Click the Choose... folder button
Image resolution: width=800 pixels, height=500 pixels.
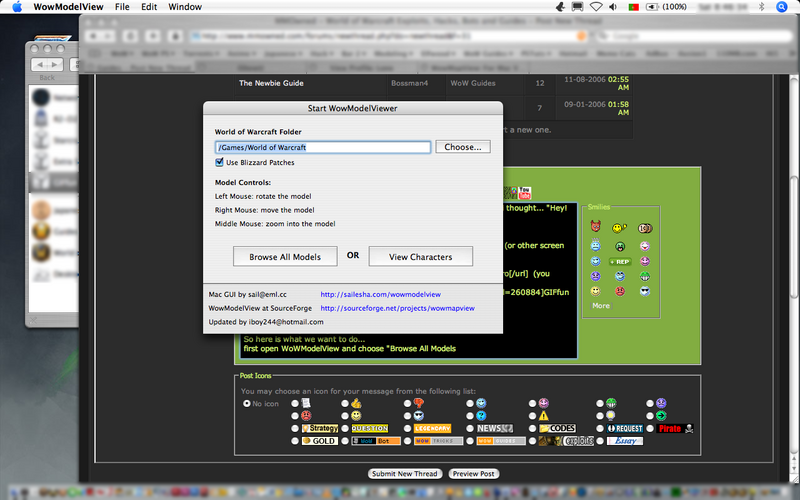[463, 147]
